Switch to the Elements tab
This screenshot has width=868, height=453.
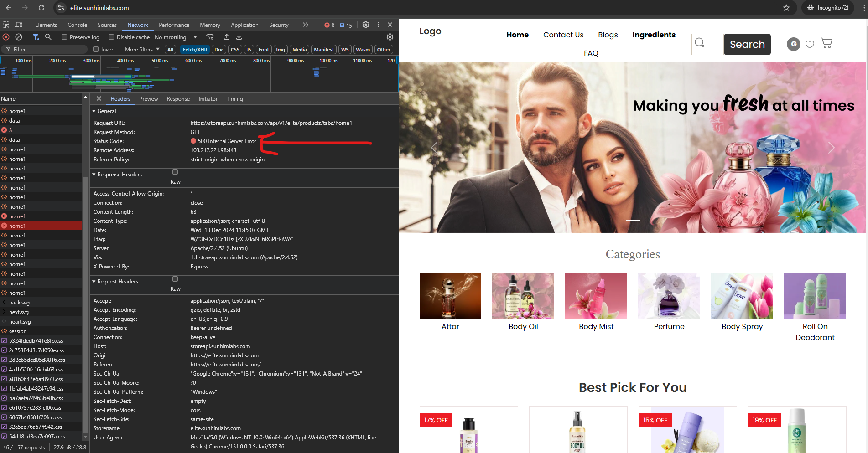pos(46,25)
